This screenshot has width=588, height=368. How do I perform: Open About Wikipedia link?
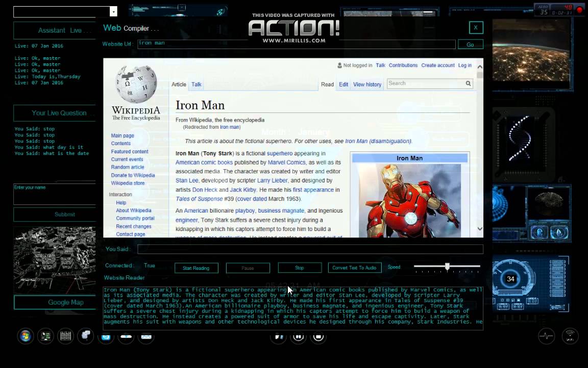(134, 211)
